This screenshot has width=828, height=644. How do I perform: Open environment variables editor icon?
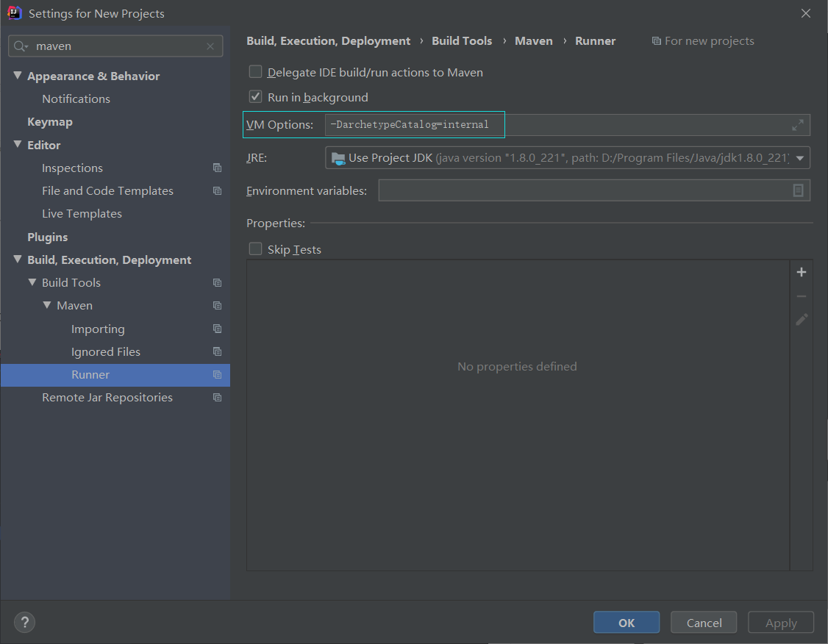click(x=798, y=190)
